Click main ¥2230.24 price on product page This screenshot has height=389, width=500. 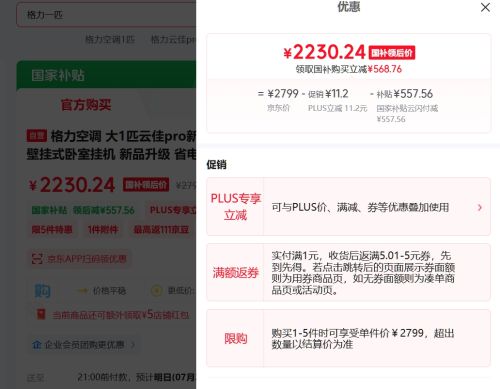point(72,185)
